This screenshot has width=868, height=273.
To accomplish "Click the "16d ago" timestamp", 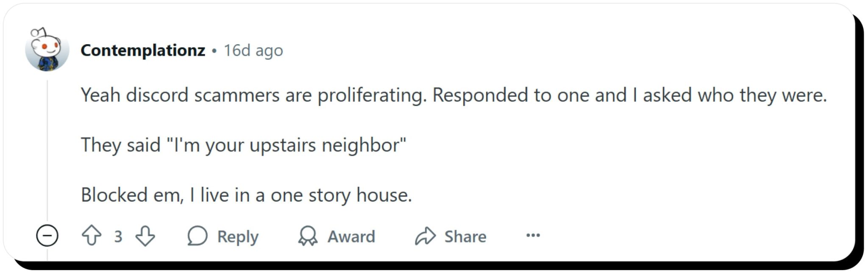I will (x=253, y=51).
